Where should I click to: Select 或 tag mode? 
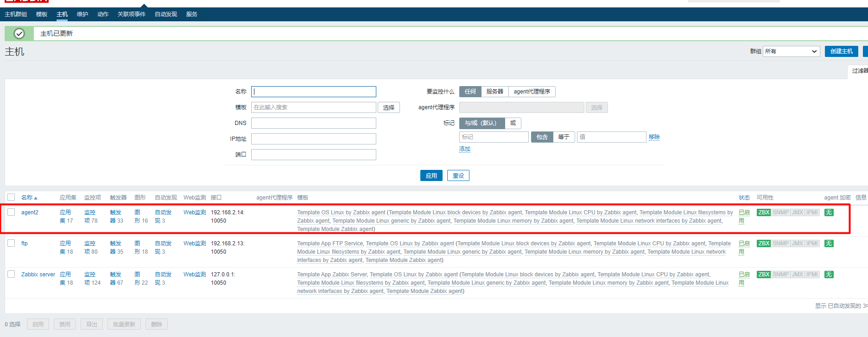(513, 123)
